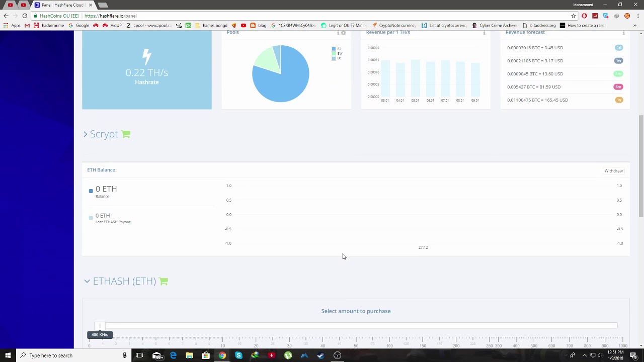
Task: Bookmark page with the star icon
Action: (574, 16)
